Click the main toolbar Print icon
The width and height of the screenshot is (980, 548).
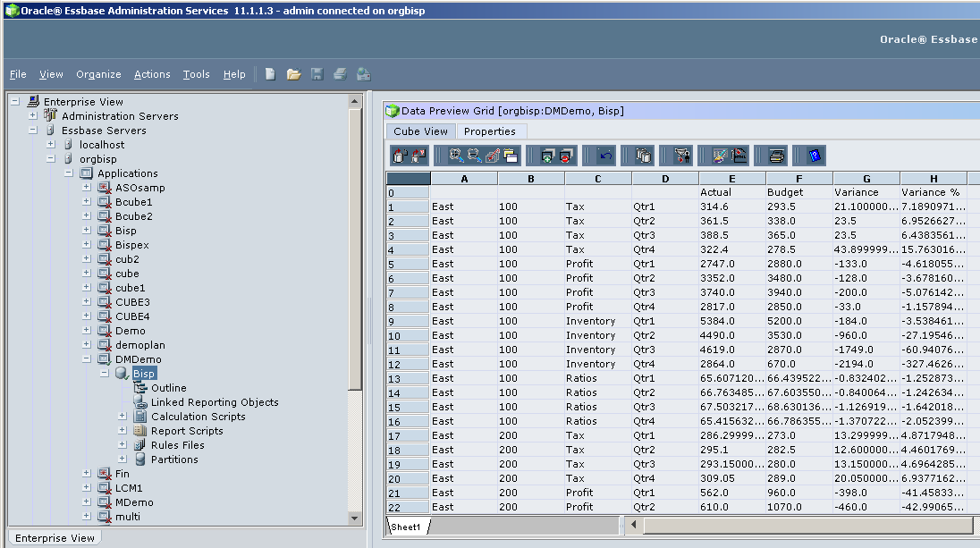tap(340, 74)
